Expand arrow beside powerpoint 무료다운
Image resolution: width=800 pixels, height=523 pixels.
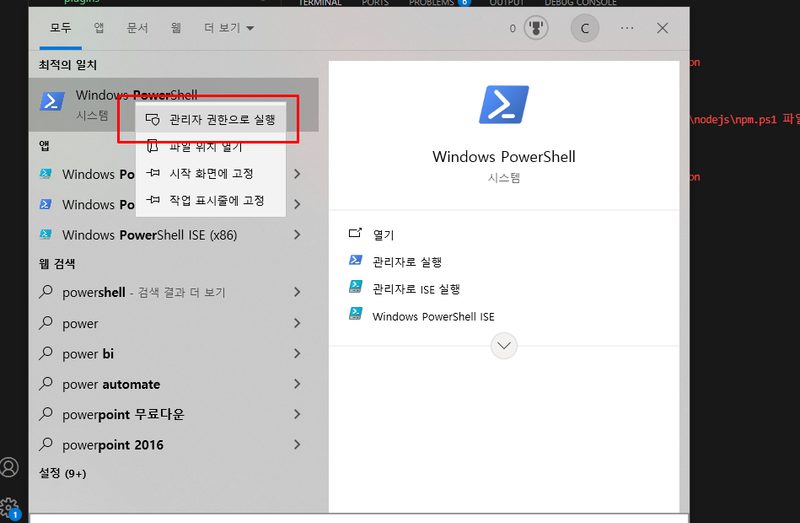coord(297,414)
